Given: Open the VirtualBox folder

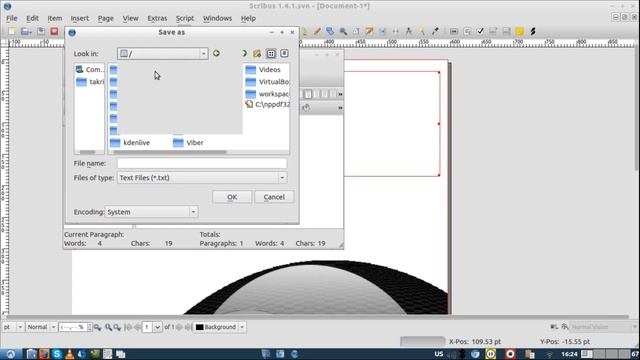Looking at the screenshot, I should (267, 82).
